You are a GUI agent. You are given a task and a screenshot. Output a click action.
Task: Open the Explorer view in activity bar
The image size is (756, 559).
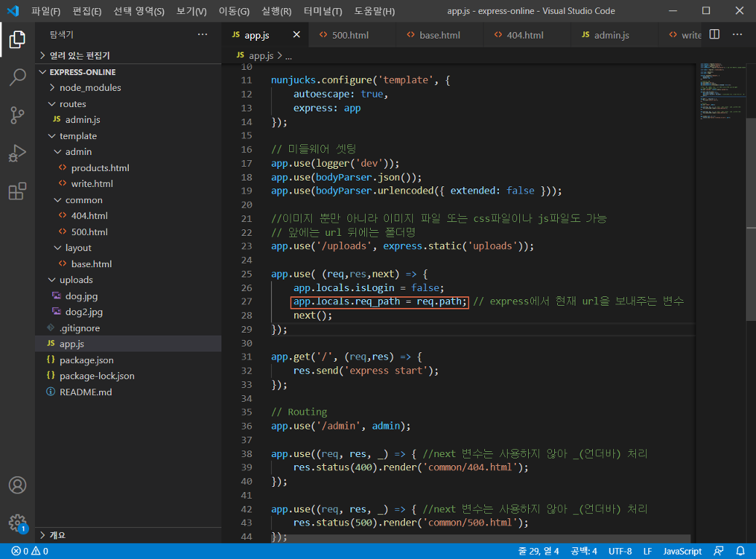17,39
